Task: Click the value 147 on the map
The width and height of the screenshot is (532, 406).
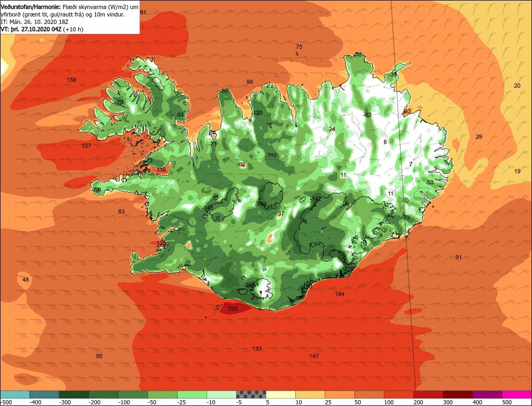Action: [x=314, y=356]
